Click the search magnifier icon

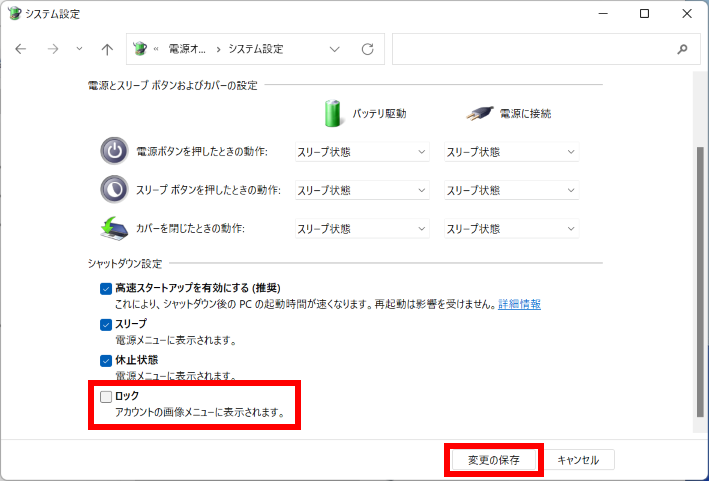pyautogui.click(x=683, y=49)
